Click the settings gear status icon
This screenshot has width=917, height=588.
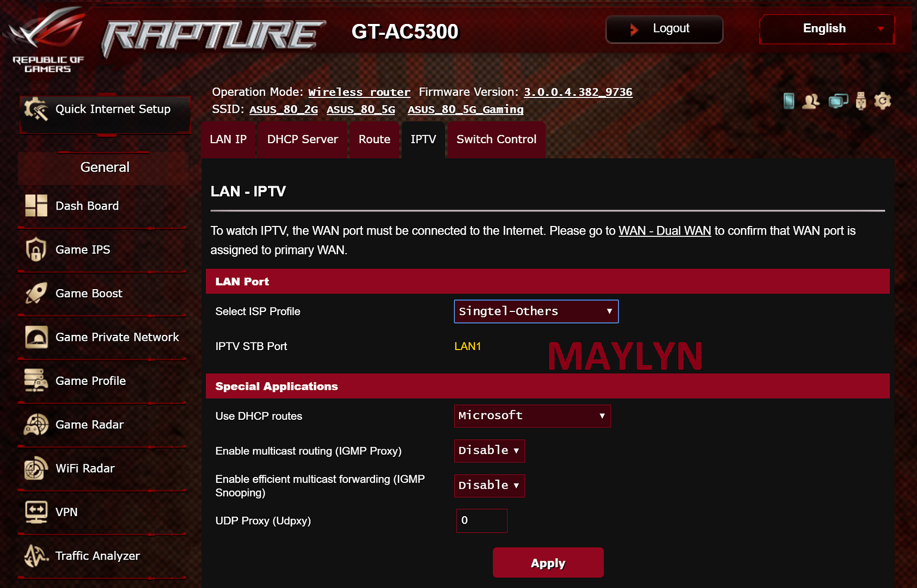coord(883,101)
